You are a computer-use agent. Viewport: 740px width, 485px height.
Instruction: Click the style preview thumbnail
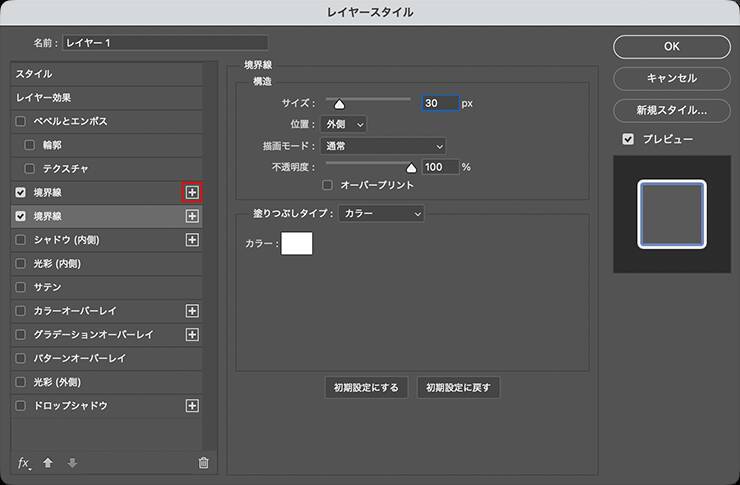point(672,214)
